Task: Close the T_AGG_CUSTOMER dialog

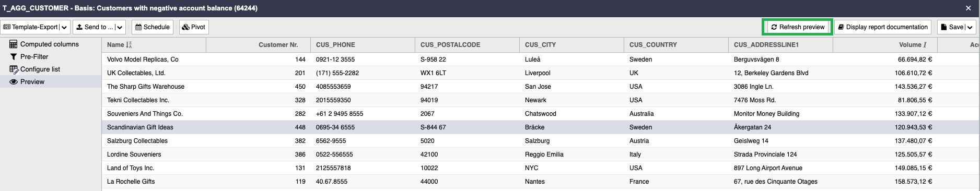Action: click(969, 8)
